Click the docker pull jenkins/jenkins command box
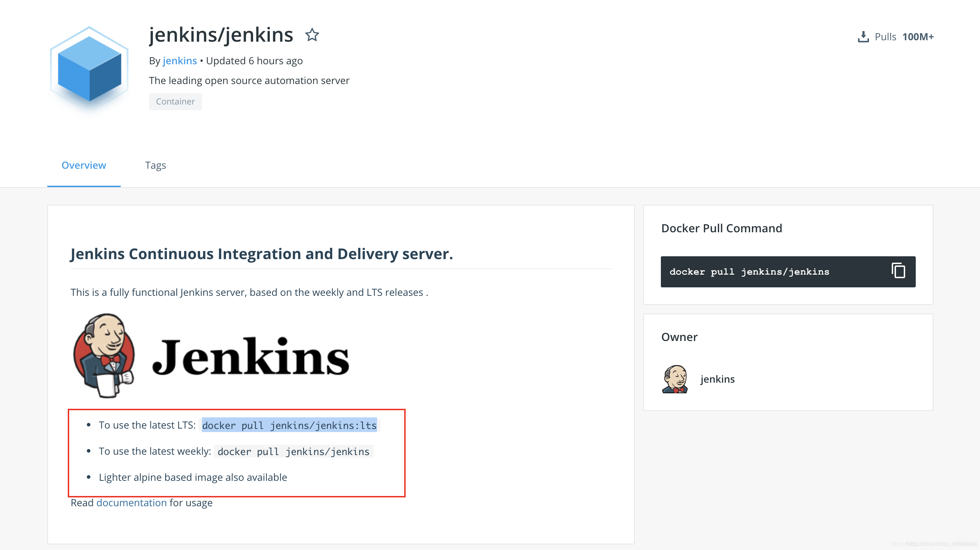Screen dimensions: 980x550 788,271
